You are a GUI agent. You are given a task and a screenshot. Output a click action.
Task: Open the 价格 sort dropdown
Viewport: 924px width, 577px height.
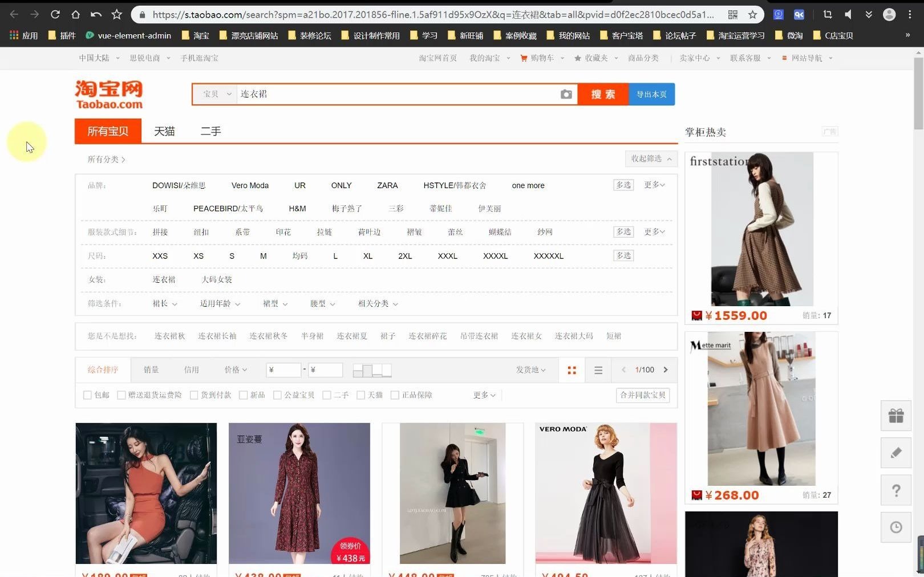[236, 370]
